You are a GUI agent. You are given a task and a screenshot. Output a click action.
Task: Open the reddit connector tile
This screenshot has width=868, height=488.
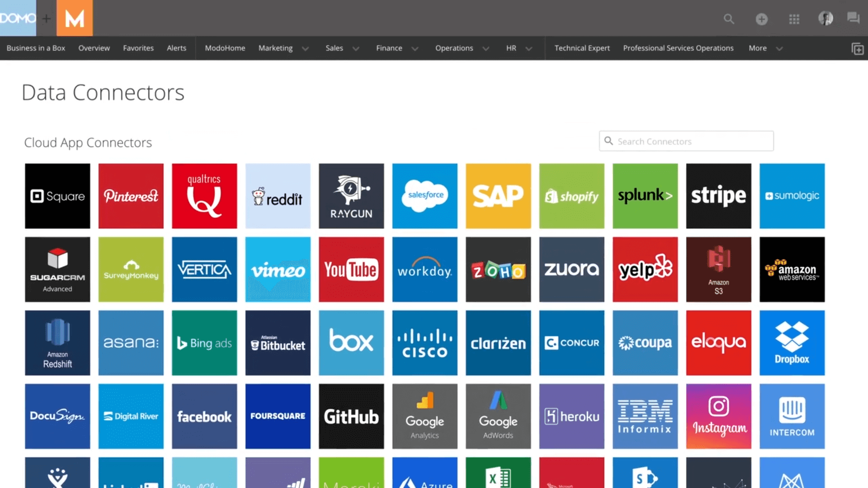point(278,196)
